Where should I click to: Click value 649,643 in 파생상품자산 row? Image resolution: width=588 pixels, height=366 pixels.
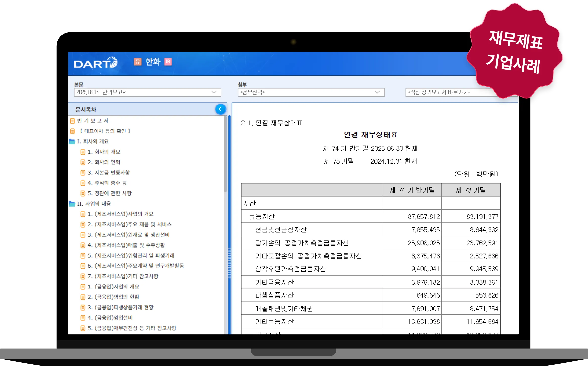click(428, 296)
